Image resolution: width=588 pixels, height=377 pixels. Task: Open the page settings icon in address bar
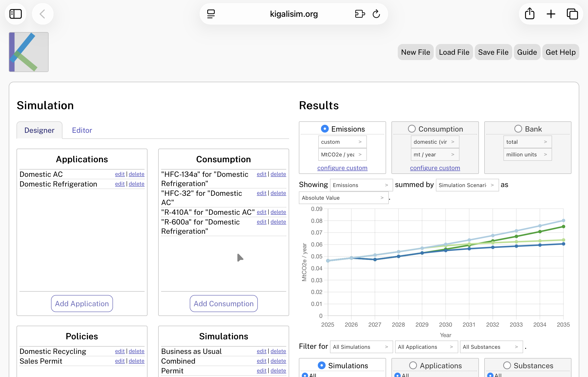[x=211, y=14]
